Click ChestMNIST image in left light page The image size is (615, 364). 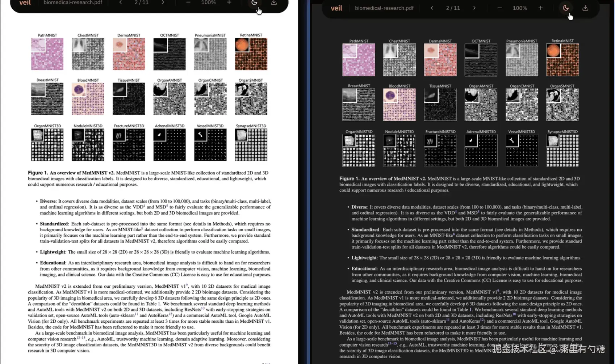(88, 54)
